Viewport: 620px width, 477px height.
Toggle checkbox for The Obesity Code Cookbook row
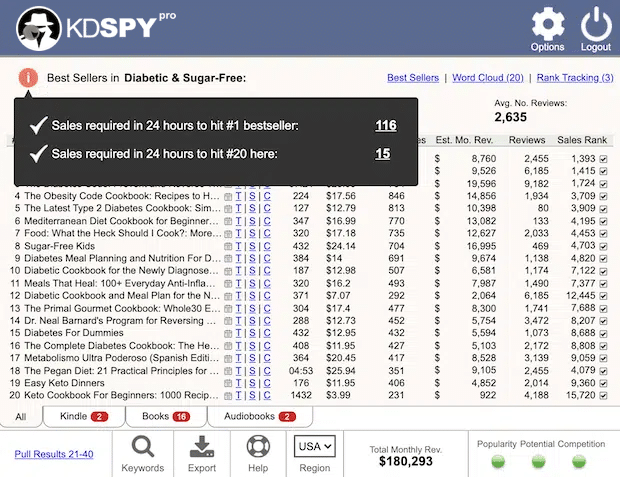coord(603,196)
